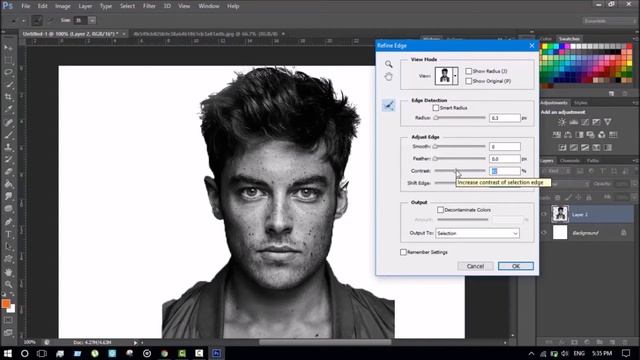Open the File menu

(x=25, y=6)
